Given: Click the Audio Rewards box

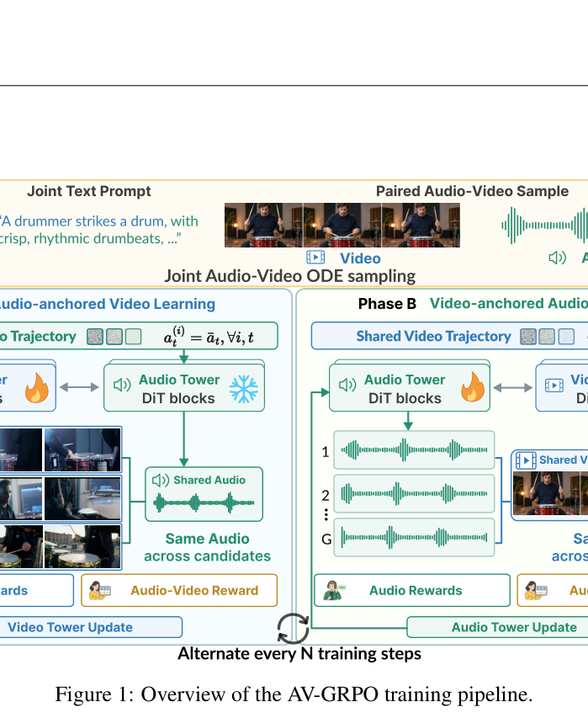Looking at the screenshot, I should tap(412, 590).
